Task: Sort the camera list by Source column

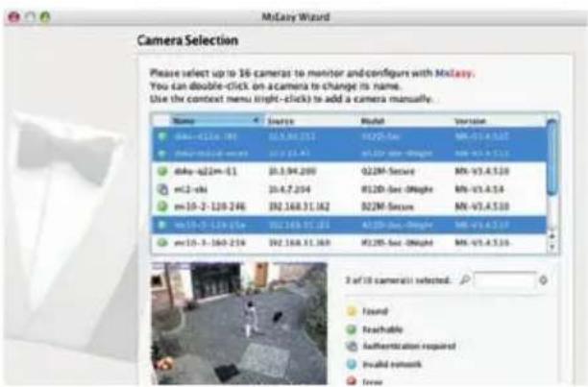Action: point(311,121)
